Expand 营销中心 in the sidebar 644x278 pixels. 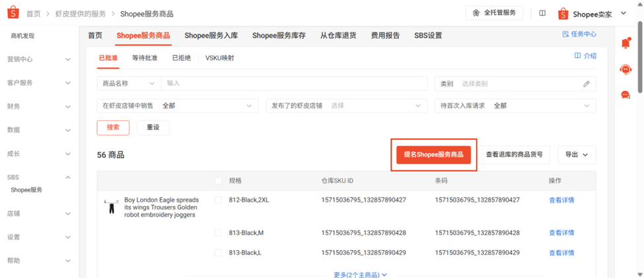tap(40, 59)
